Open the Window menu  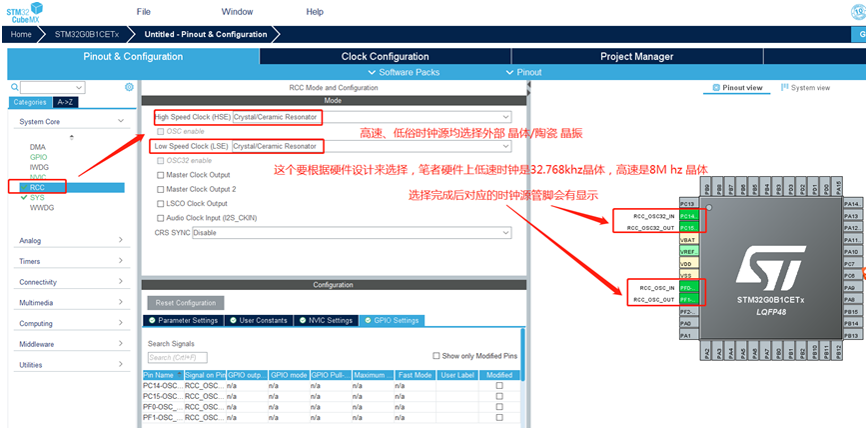[237, 12]
